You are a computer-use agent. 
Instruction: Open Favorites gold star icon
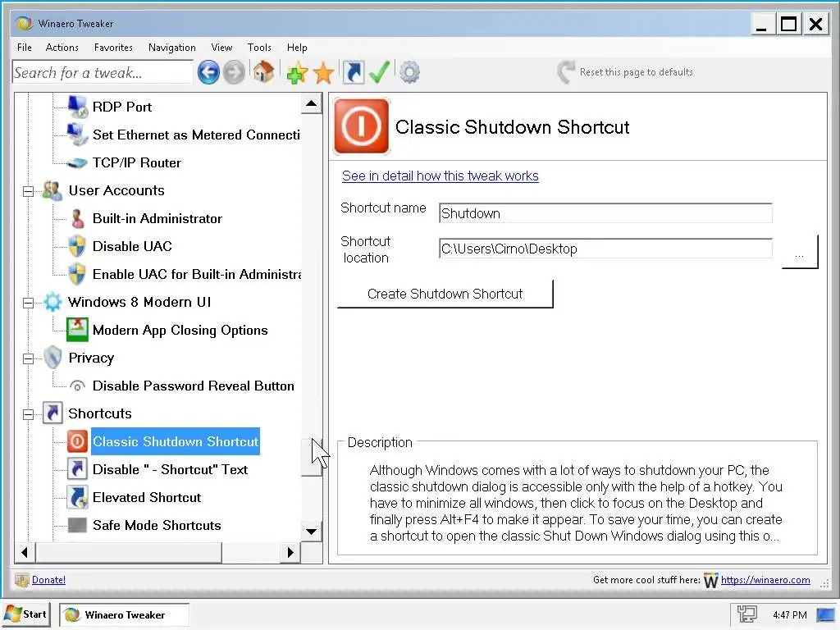[323, 72]
